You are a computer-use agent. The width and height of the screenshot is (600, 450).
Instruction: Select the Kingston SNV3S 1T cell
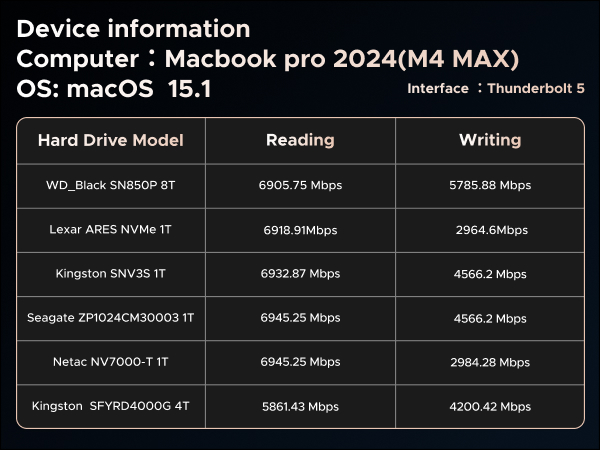(111, 274)
